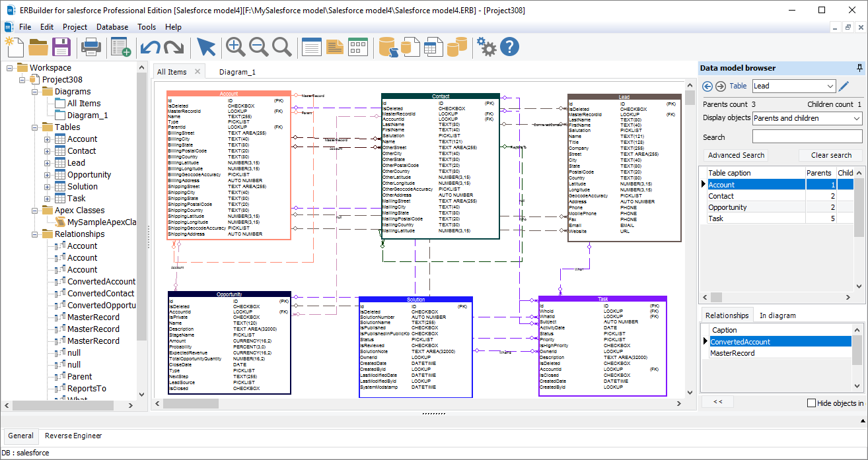Open the General bottom tab
The height and width of the screenshot is (460, 868).
(20, 436)
